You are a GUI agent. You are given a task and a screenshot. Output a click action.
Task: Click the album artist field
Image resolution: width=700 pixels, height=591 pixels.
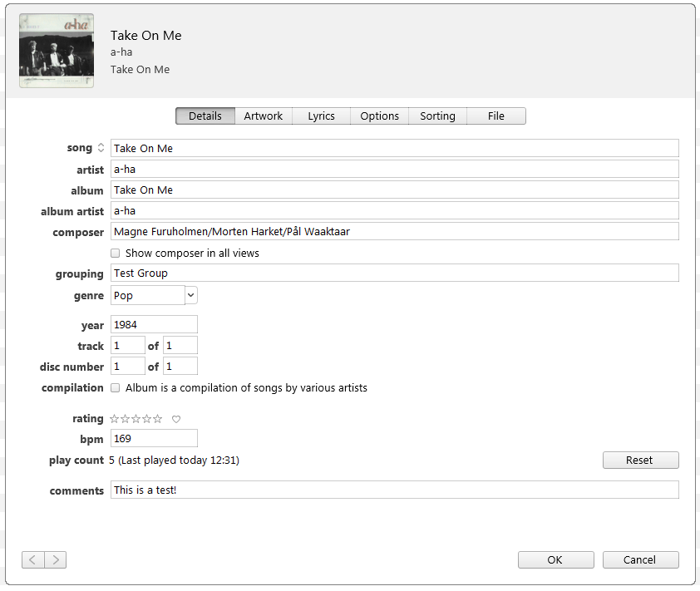coord(395,210)
